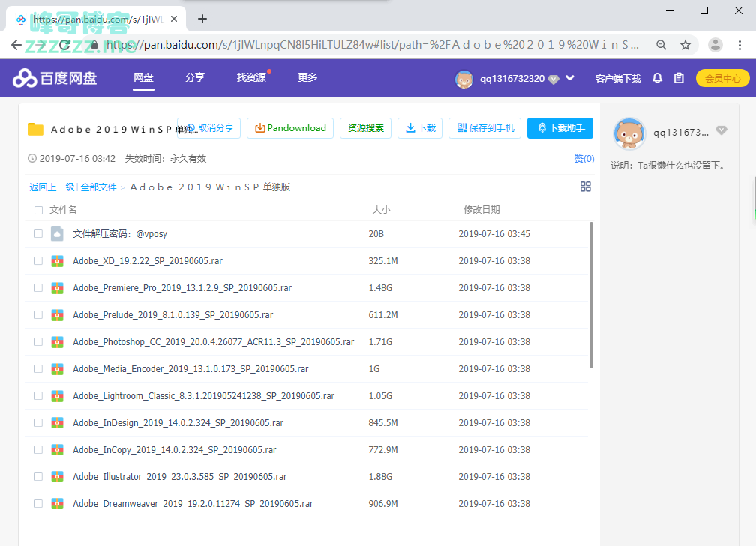Screen dimensions: 756x546
Task: Click the 下载 download button
Action: tap(420, 128)
